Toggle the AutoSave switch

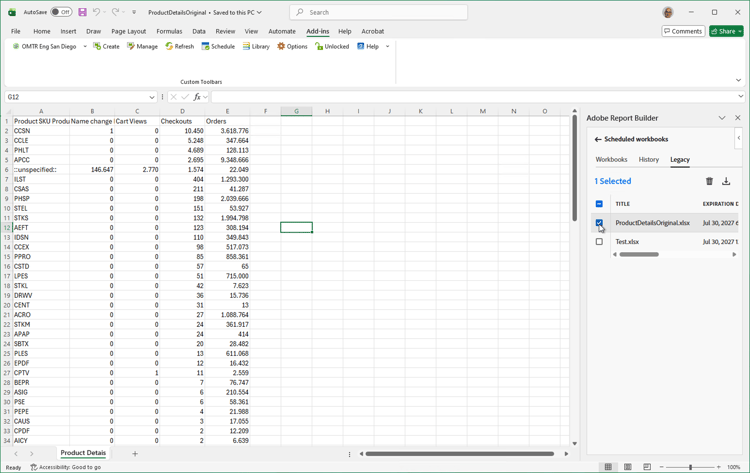[61, 12]
